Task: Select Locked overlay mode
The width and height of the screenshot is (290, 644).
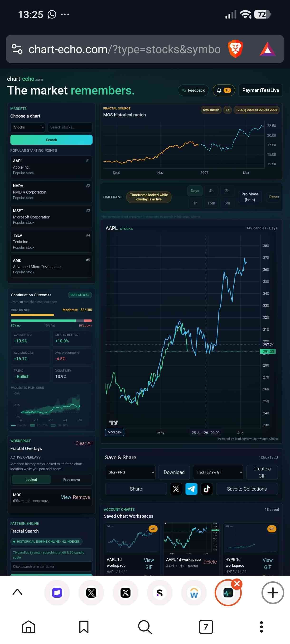Action: (x=31, y=479)
